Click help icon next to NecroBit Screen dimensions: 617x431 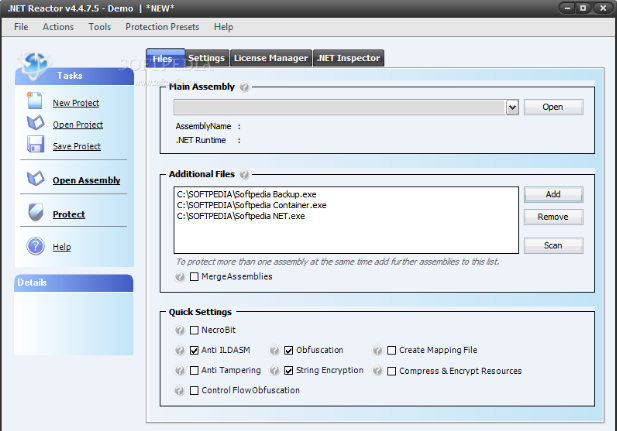click(x=180, y=330)
